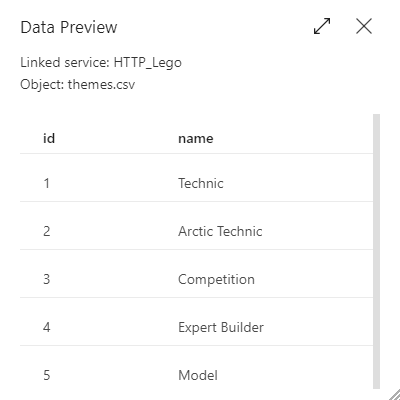400x400 pixels.
Task: Select the Competition name cell
Action: click(x=216, y=279)
